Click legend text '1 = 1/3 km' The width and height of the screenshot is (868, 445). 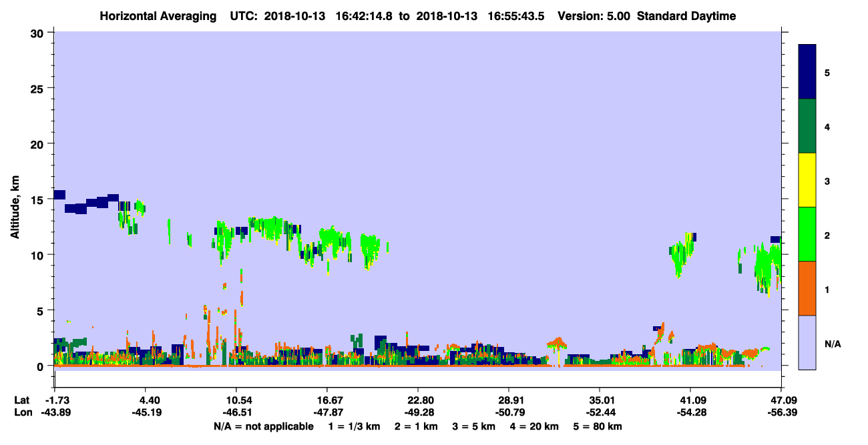pos(354,426)
